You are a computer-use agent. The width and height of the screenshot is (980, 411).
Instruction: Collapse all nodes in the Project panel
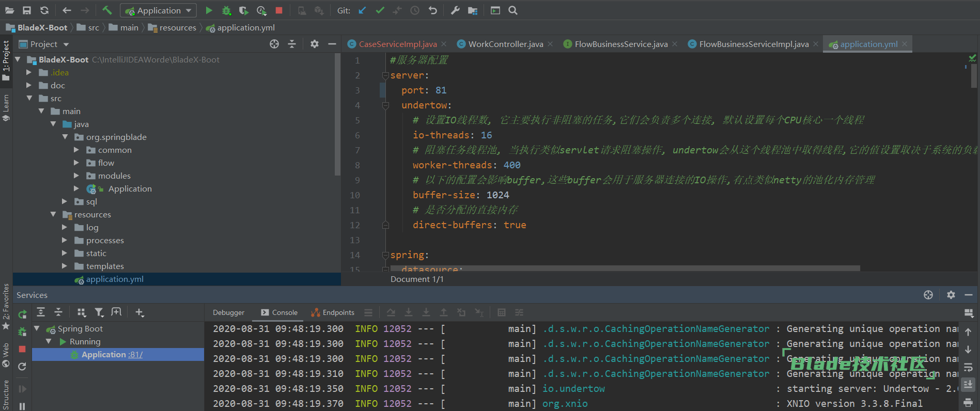(x=292, y=44)
